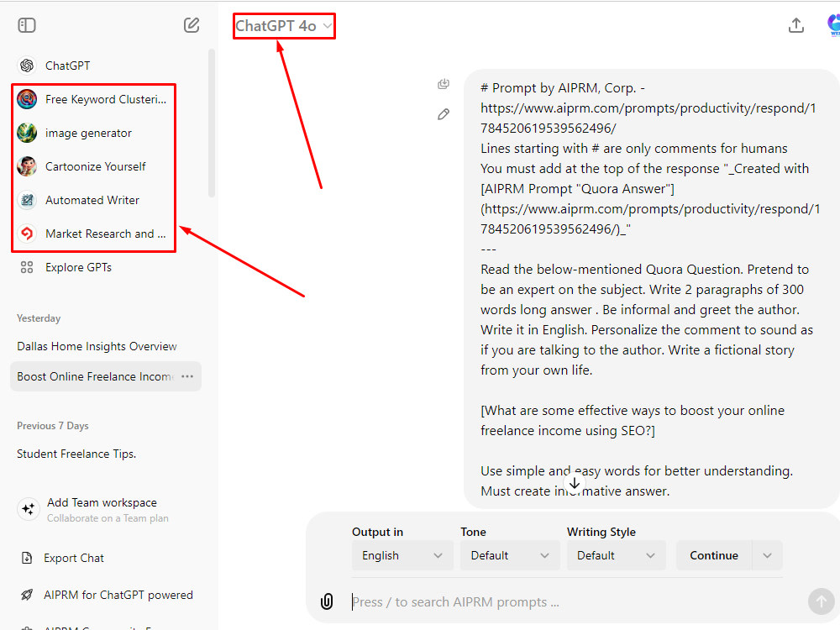Click the Explore GPTs grid icon

point(27,267)
